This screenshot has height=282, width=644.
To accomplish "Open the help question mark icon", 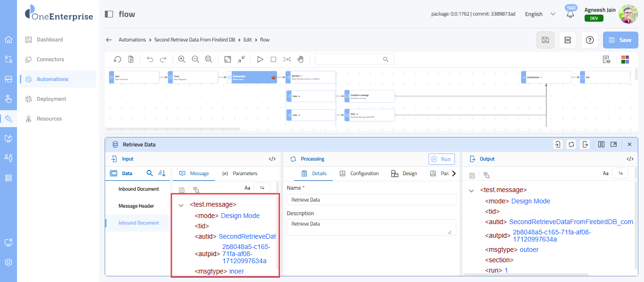I will coord(589,40).
